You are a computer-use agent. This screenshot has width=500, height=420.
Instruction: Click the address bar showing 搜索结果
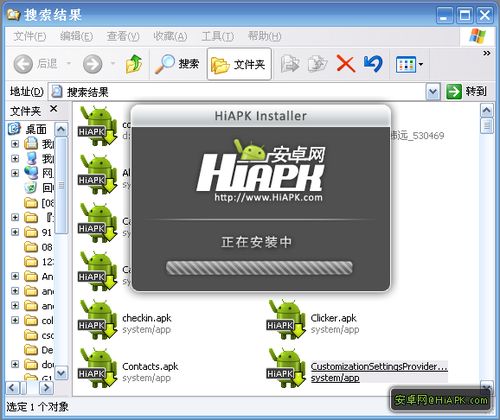238,92
